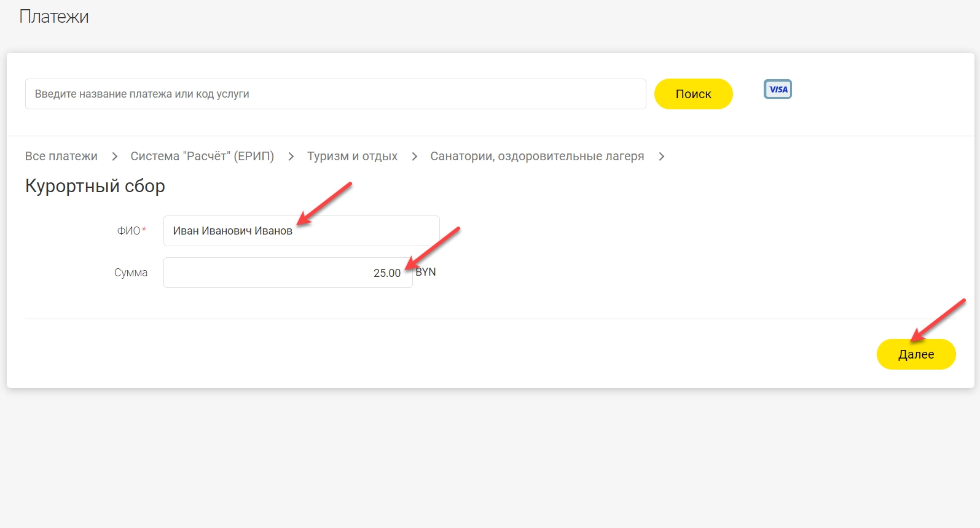Click the yellow Поиск search button

(693, 94)
